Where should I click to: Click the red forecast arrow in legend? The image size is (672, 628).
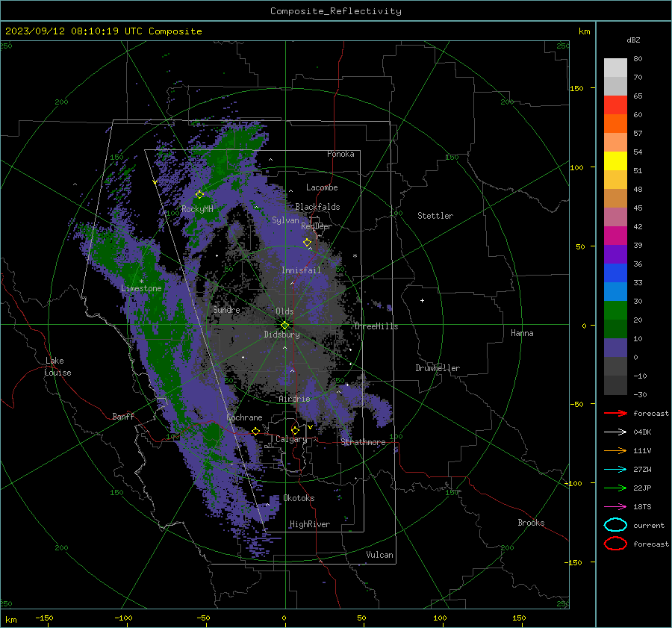(x=615, y=413)
